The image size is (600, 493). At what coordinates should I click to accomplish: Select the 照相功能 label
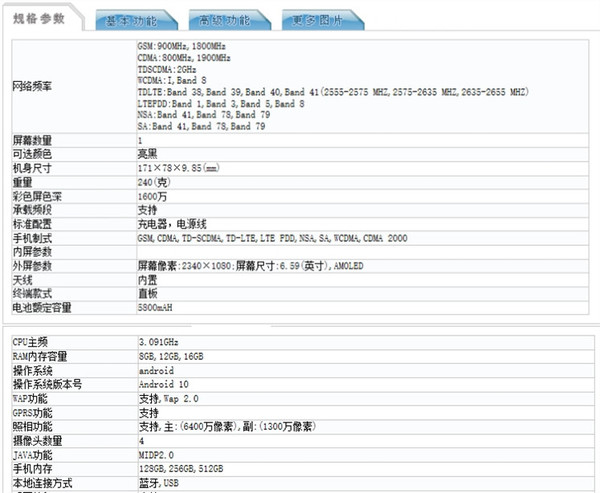point(32,427)
